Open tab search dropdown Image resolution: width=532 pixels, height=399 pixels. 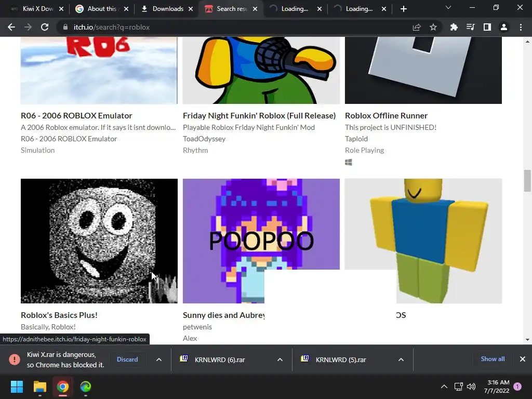[448, 7]
